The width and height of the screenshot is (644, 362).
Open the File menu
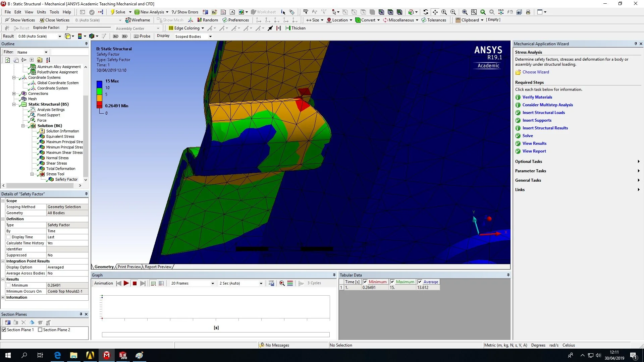pyautogui.click(x=8, y=12)
